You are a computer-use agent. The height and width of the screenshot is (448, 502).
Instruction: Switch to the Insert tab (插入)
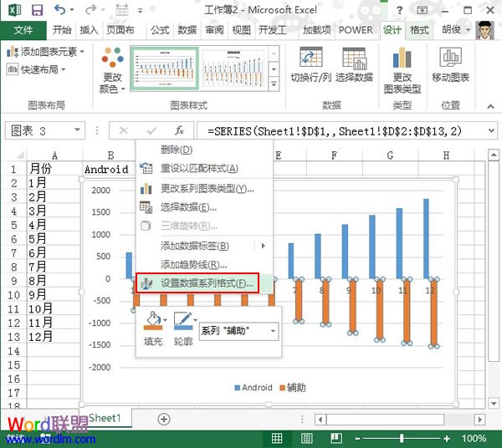[x=89, y=30]
